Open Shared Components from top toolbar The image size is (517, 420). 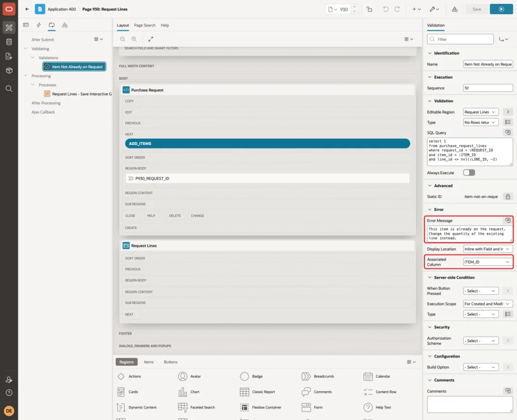[454, 9]
